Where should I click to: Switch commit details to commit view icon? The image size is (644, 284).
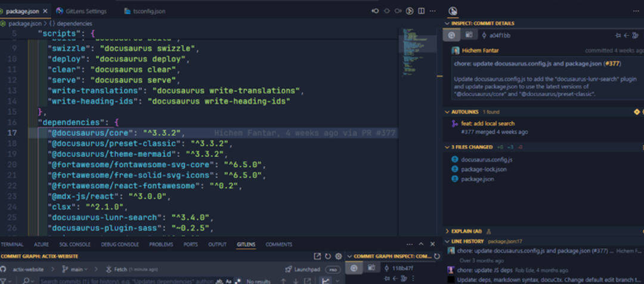pyautogui.click(x=451, y=35)
